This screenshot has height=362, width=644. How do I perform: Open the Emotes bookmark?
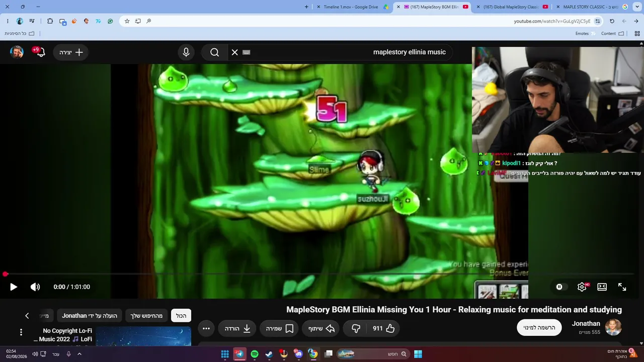(x=585, y=34)
